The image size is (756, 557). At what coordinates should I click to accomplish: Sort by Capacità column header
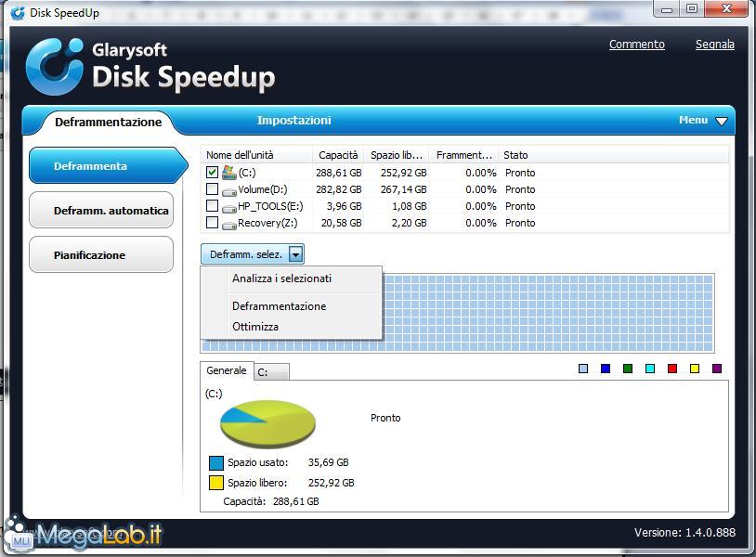[338, 155]
